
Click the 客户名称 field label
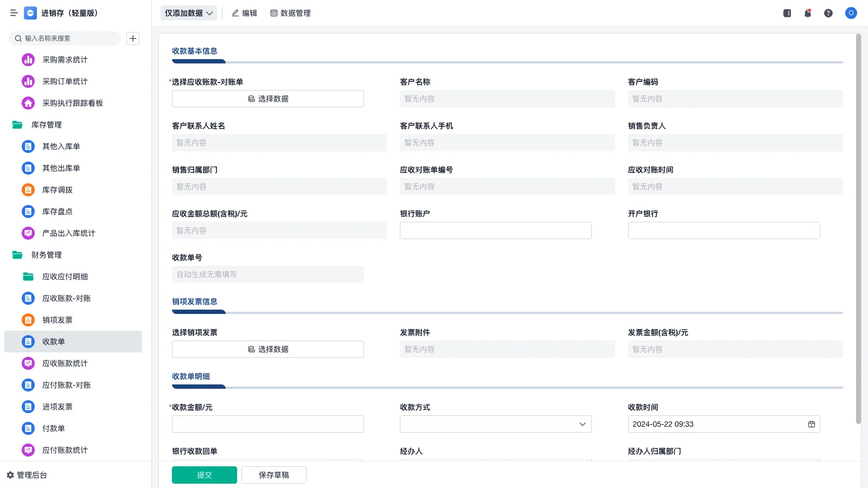[415, 82]
